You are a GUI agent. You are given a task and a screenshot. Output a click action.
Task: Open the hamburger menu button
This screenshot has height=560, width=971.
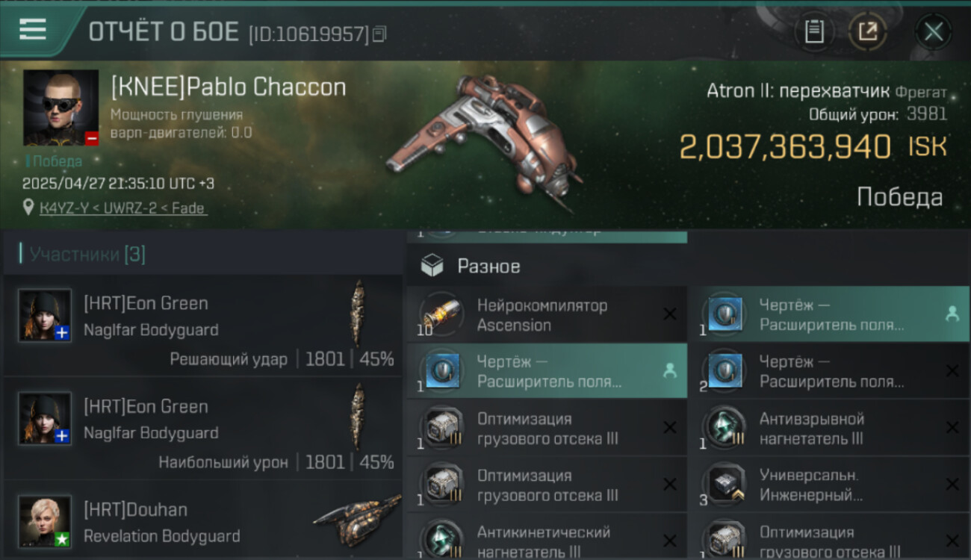click(33, 30)
